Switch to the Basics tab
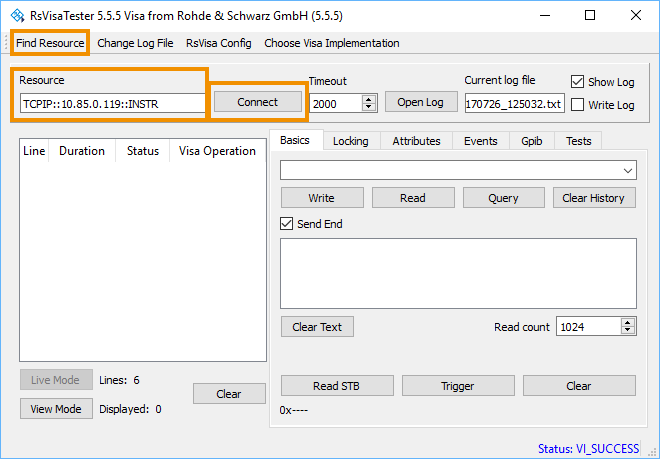Viewport: 660px width, 459px height. click(295, 140)
